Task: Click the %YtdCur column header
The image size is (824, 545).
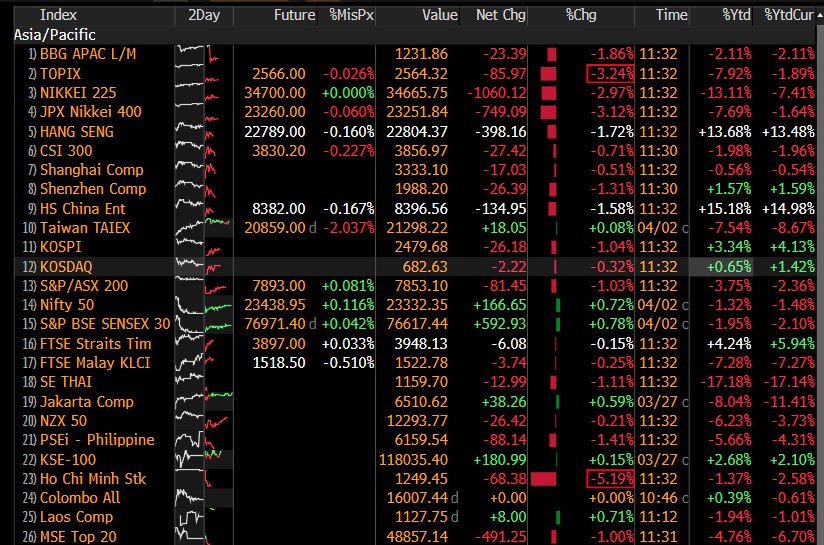Action: point(788,15)
